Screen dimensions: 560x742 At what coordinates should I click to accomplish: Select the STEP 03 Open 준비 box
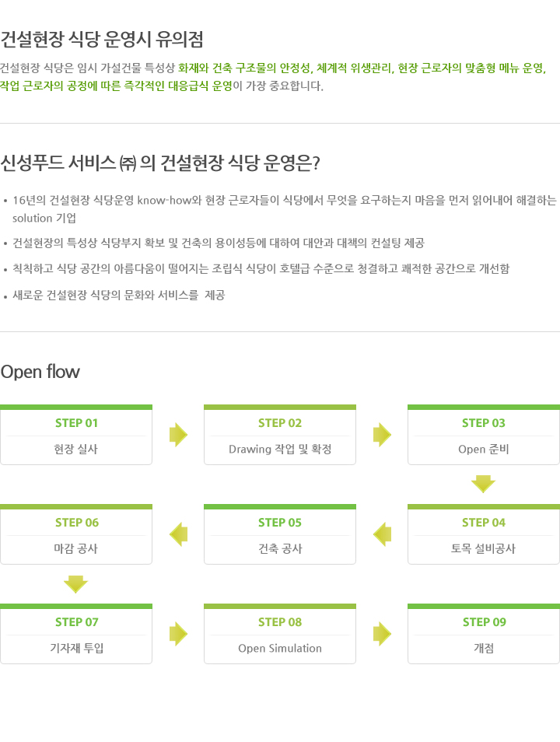click(484, 436)
